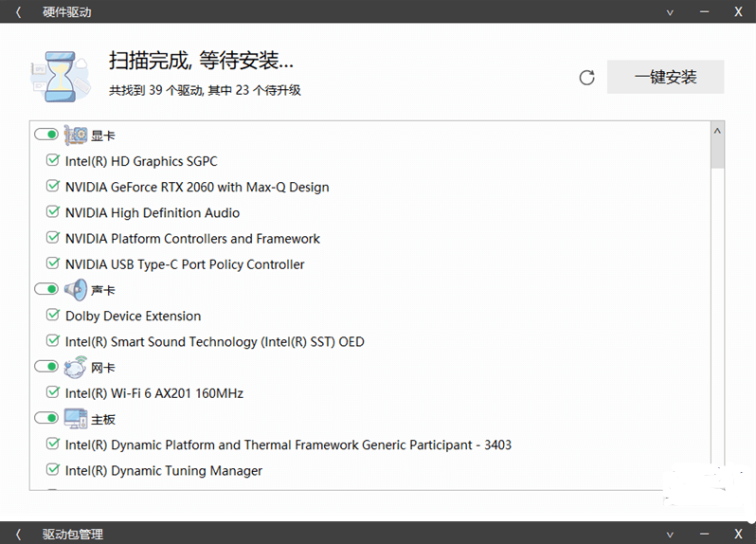Uncheck Dolby Device Extension
Viewport: 756px width, 544px height.
tap(52, 315)
